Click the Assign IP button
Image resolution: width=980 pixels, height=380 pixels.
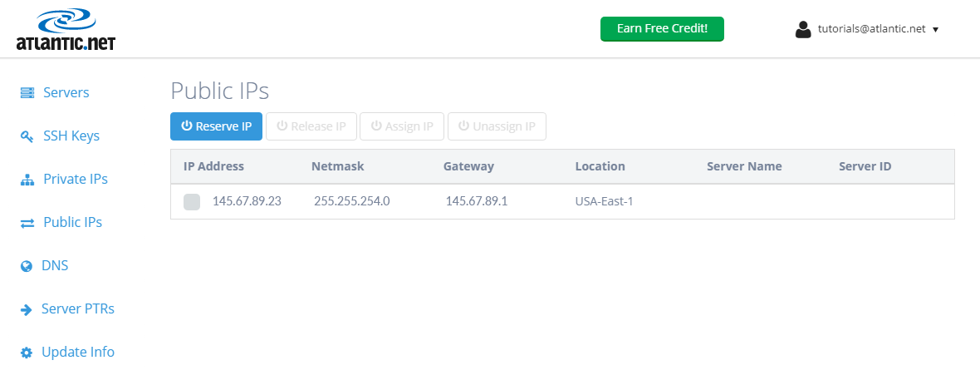(402, 126)
